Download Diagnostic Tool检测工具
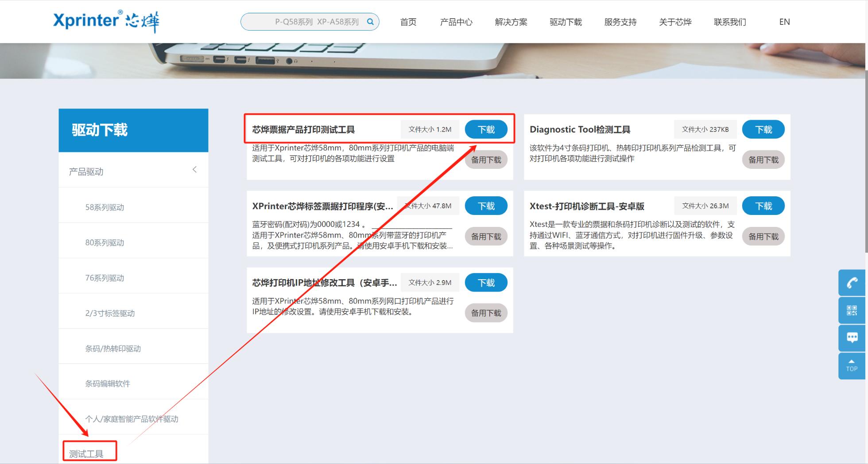The height and width of the screenshot is (464, 868). click(763, 129)
